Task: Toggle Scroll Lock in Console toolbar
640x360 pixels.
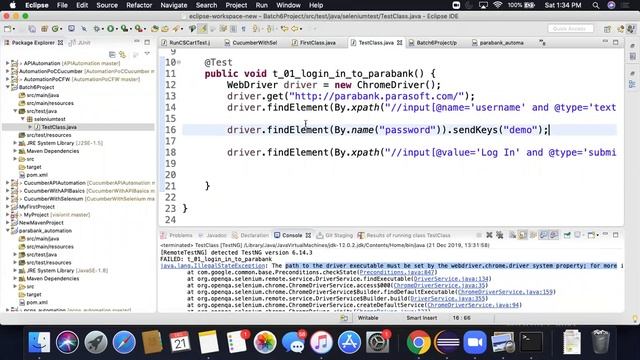Action: (x=522, y=235)
